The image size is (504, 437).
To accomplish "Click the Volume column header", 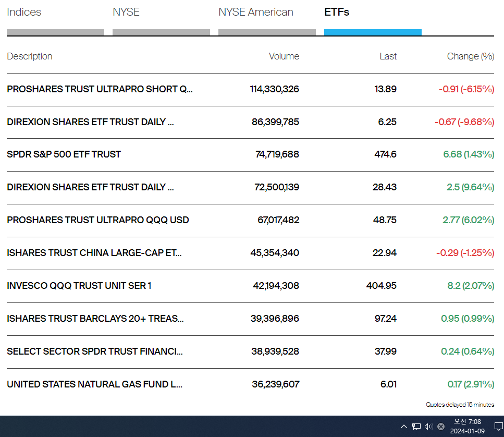I will pos(284,56).
